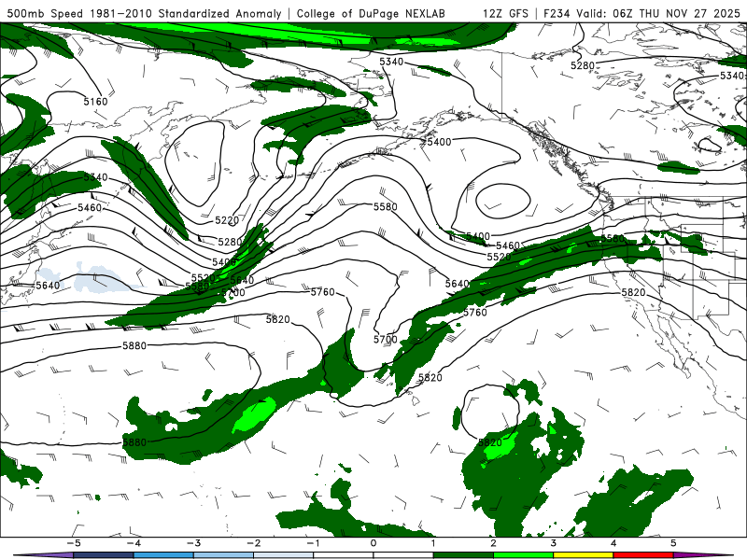
Task: Click the legend tick label '-1'
Action: pos(313,543)
